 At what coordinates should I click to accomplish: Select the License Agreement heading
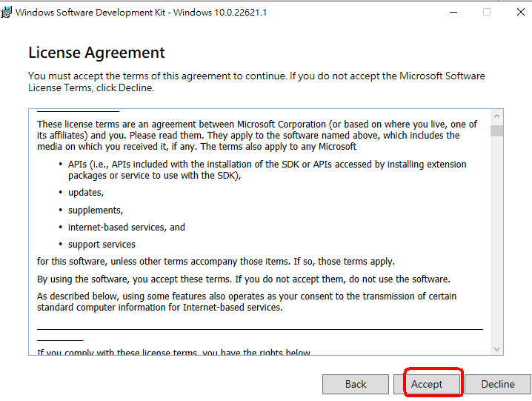point(97,53)
